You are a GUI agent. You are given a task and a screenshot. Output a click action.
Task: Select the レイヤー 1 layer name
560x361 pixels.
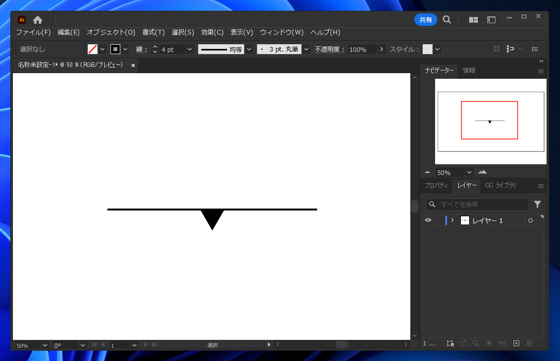pos(488,221)
